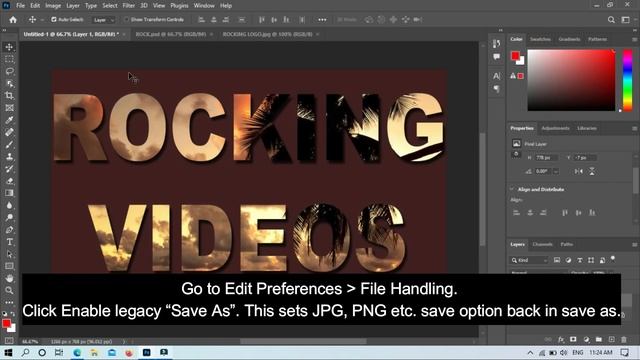Select the History Brush tool

pyautogui.click(x=9, y=169)
